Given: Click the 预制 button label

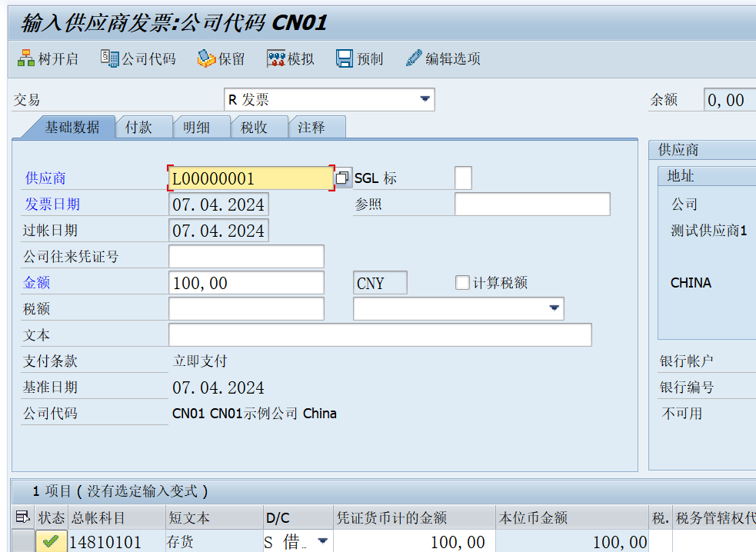Looking at the screenshot, I should [370, 59].
